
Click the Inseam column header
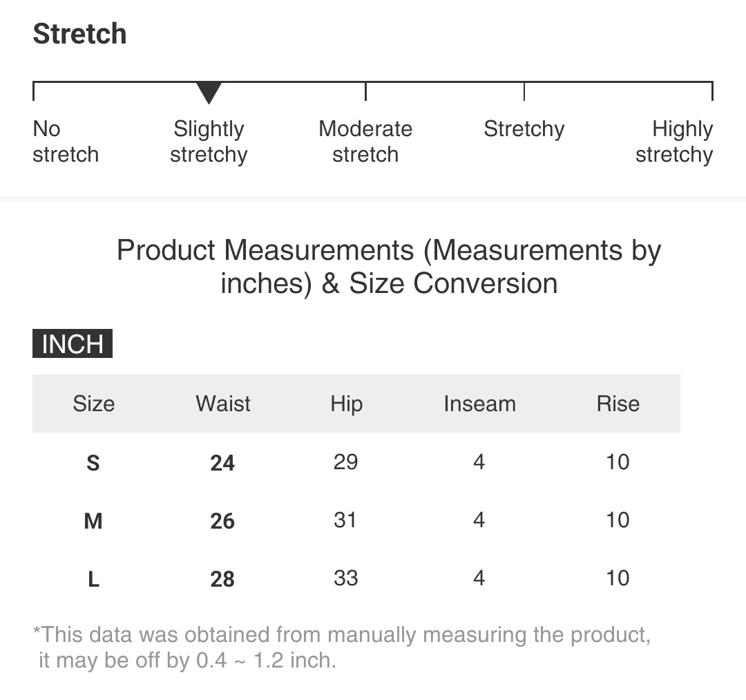pos(479,404)
